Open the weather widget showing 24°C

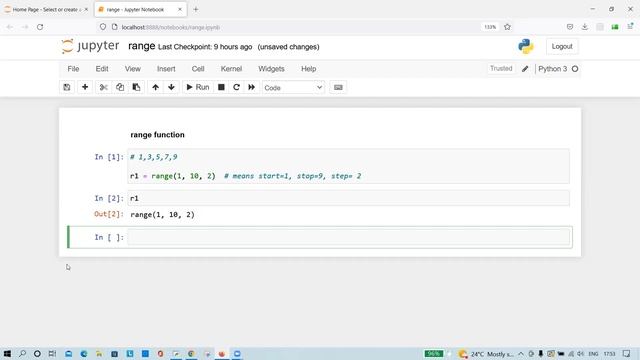pos(486,354)
